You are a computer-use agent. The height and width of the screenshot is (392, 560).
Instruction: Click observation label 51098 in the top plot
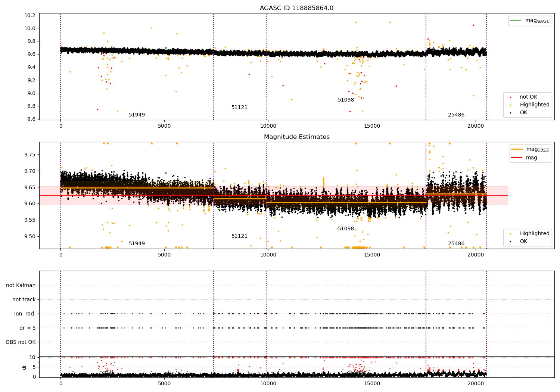pyautogui.click(x=346, y=100)
